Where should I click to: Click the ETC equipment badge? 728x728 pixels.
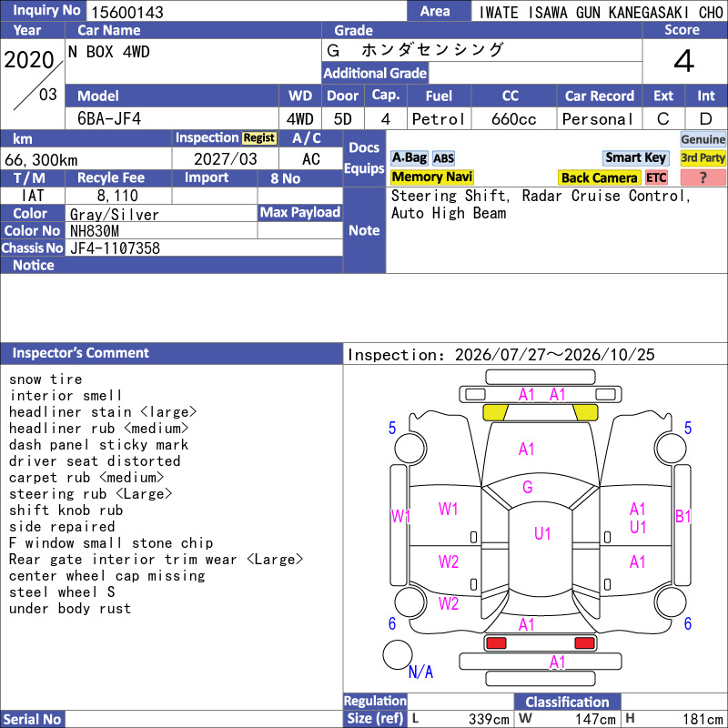[x=656, y=177]
